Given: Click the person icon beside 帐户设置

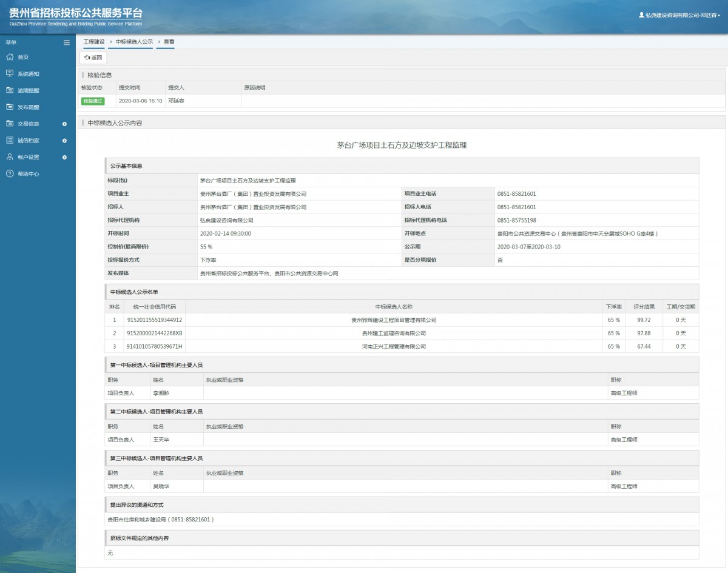Looking at the screenshot, I should [9, 157].
